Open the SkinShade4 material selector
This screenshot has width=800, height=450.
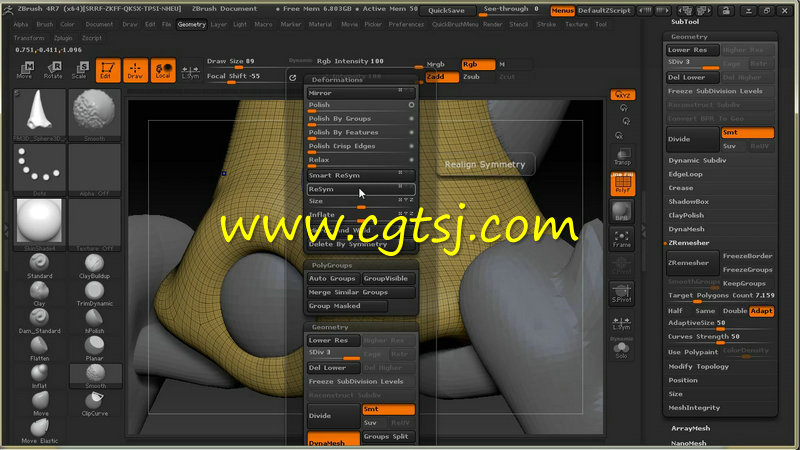[x=39, y=224]
